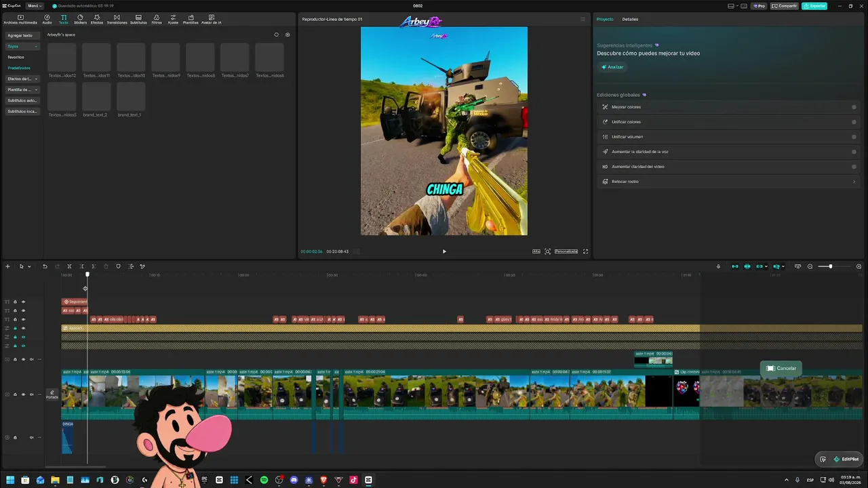Click the Agregar texto button
868x488 pixels.
click(x=22, y=35)
